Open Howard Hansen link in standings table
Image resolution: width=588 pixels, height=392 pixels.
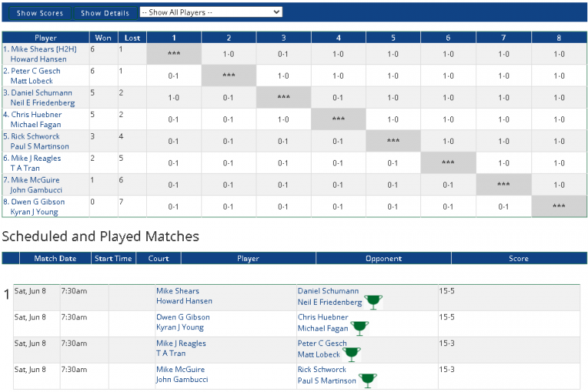pos(38,59)
